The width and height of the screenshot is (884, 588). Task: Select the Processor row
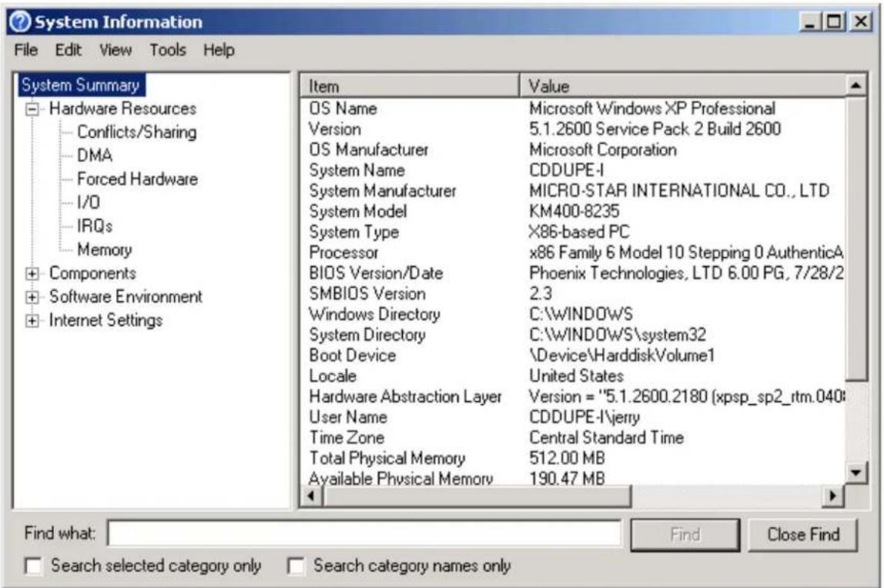pos(572,252)
